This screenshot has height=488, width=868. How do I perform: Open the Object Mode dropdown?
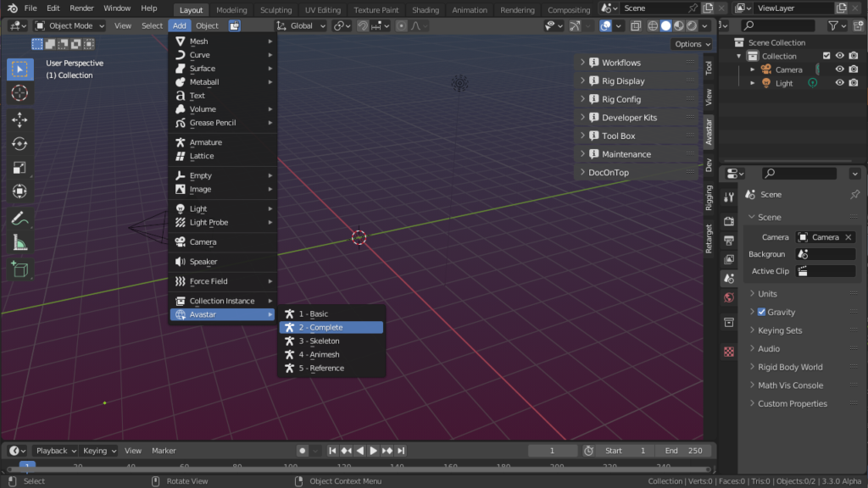pos(70,25)
